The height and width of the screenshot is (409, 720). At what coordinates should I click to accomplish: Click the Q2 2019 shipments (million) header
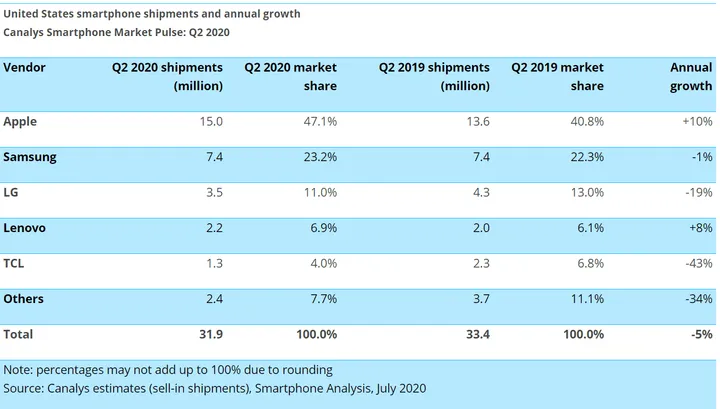[434, 77]
